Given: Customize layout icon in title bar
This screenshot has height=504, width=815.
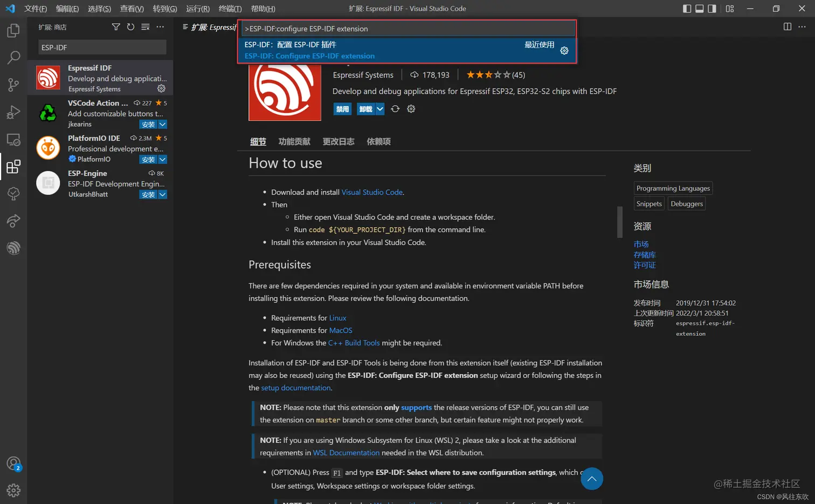Looking at the screenshot, I should point(730,9).
